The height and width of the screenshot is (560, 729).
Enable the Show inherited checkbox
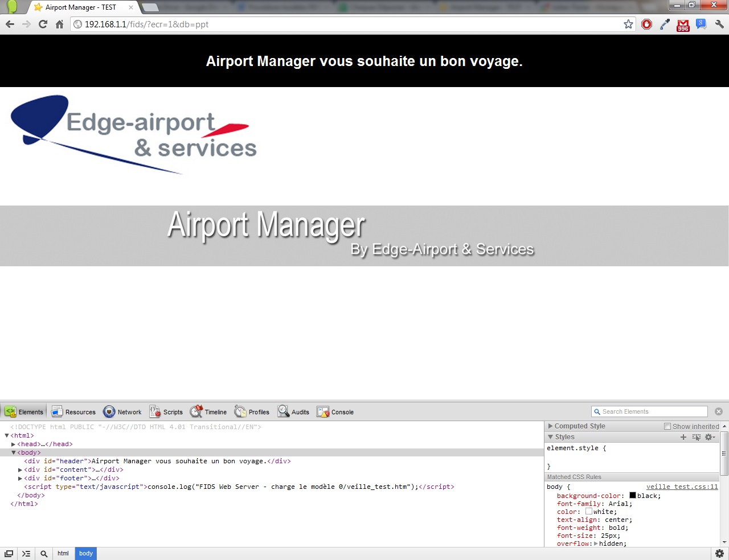click(x=667, y=426)
